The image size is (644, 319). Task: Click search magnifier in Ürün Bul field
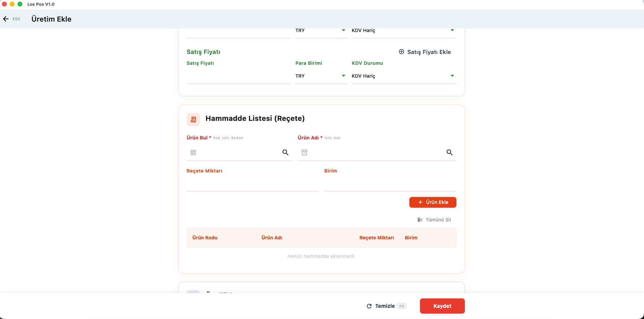285,153
